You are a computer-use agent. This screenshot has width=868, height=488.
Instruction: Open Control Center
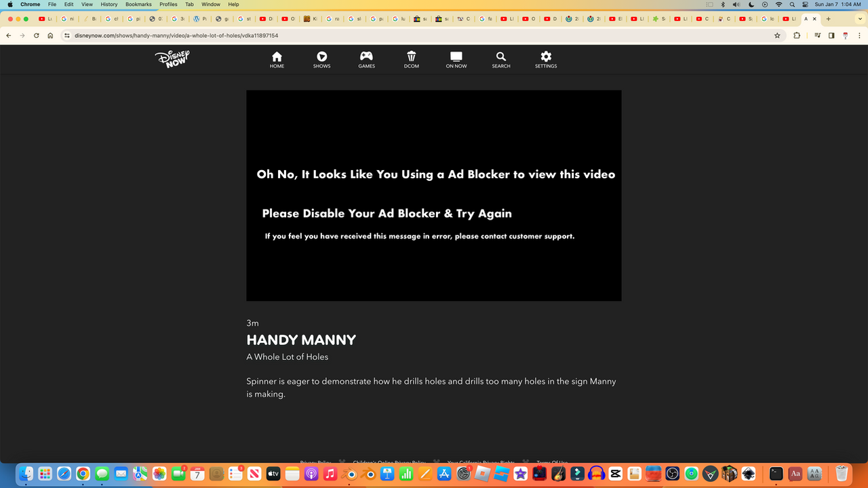click(x=805, y=4)
